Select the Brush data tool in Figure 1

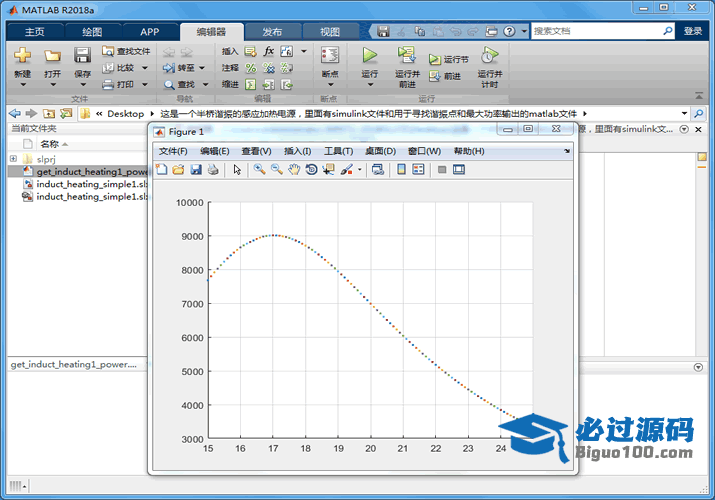347,170
